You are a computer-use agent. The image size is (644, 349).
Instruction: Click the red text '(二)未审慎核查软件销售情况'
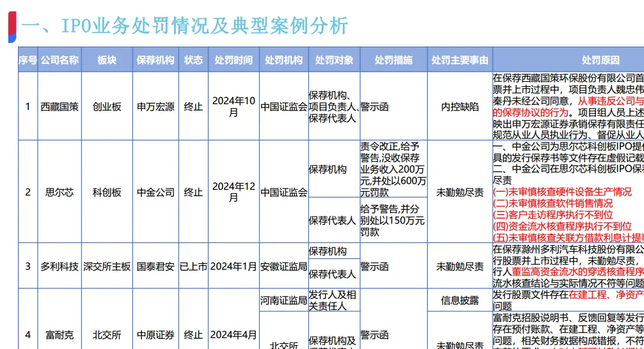pyautogui.click(x=553, y=203)
